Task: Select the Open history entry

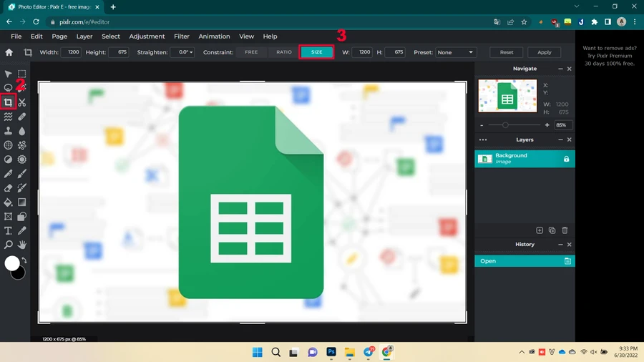Action: pyautogui.click(x=525, y=261)
